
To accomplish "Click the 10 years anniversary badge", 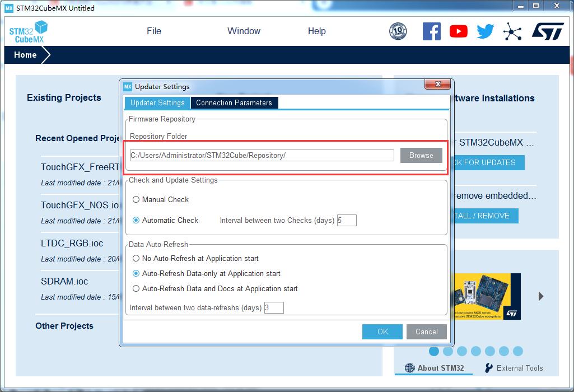I will pos(398,31).
